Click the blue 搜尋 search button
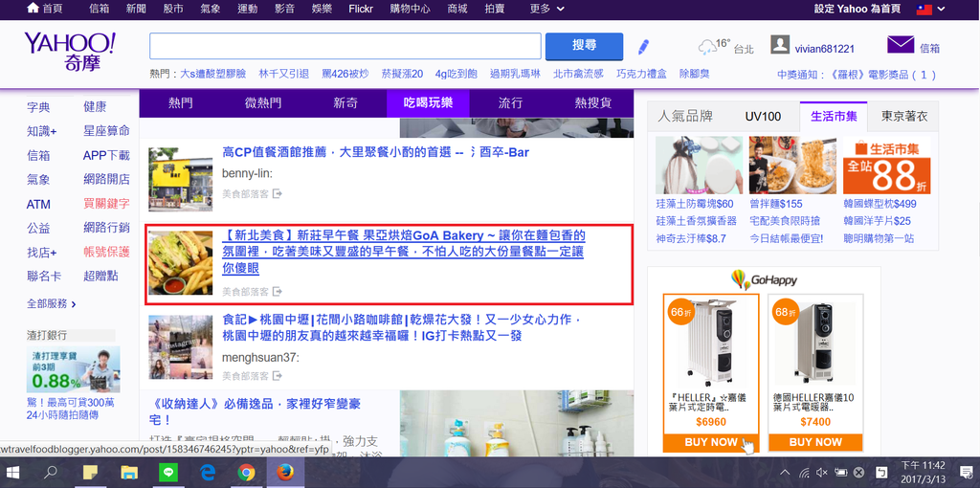This screenshot has width=980, height=488. point(584,46)
